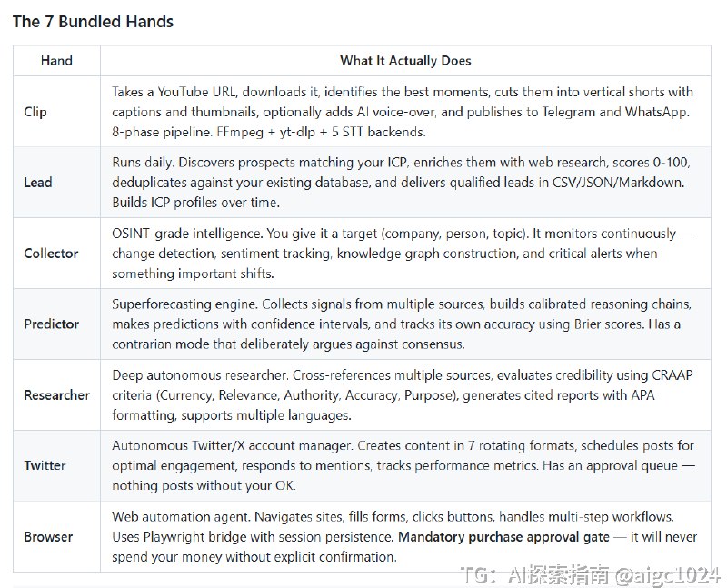The image size is (727, 588).
Task: Select the Twitter row label
Action: coord(45,465)
